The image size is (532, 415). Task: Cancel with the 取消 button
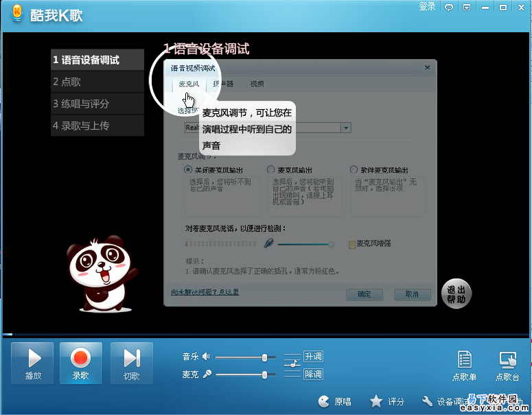[413, 294]
